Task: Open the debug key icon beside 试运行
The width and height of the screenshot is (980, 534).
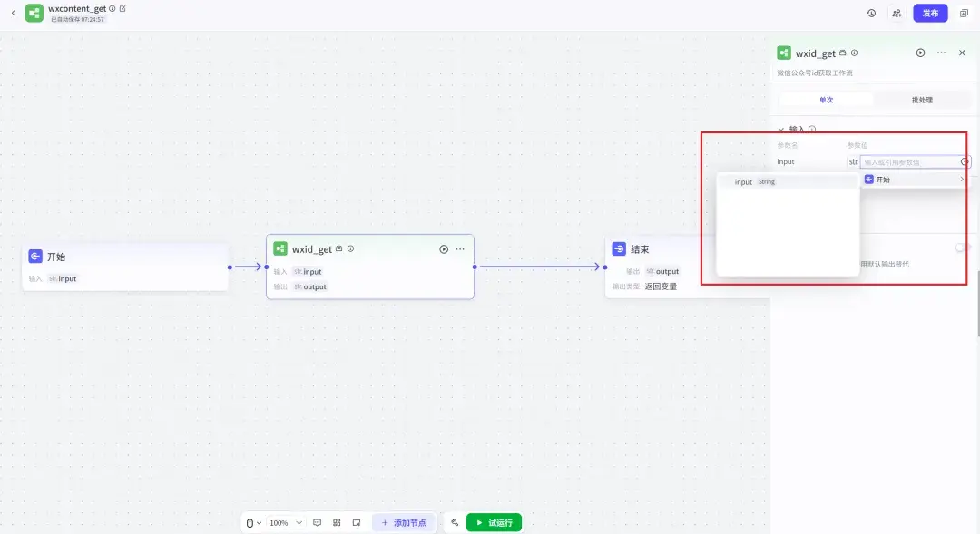Action: click(x=455, y=523)
